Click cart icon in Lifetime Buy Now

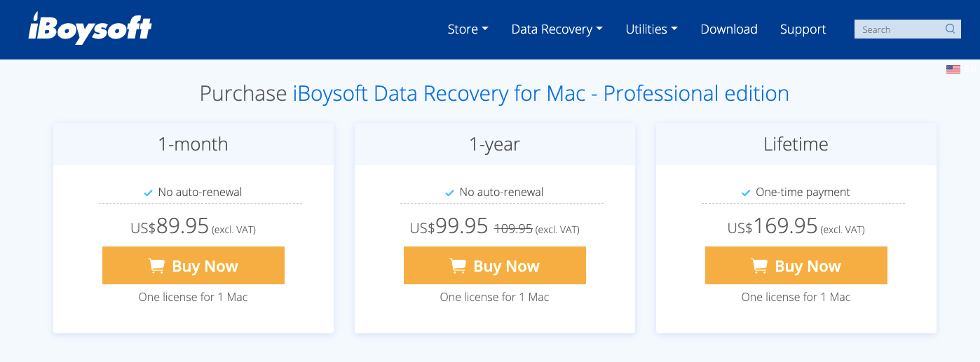759,266
